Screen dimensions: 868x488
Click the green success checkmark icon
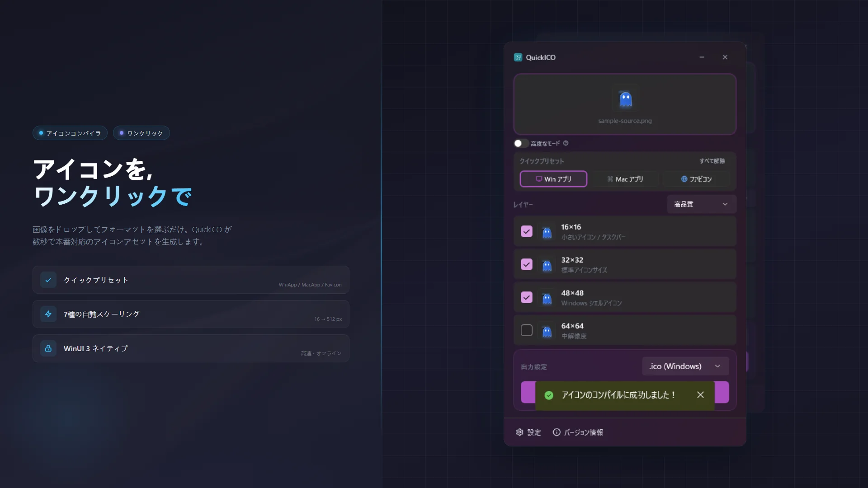point(549,395)
